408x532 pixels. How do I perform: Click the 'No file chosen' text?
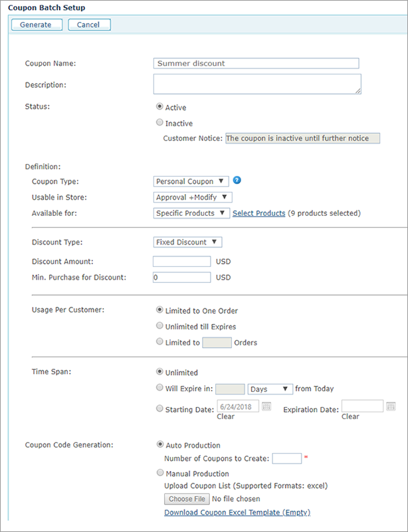point(236,499)
